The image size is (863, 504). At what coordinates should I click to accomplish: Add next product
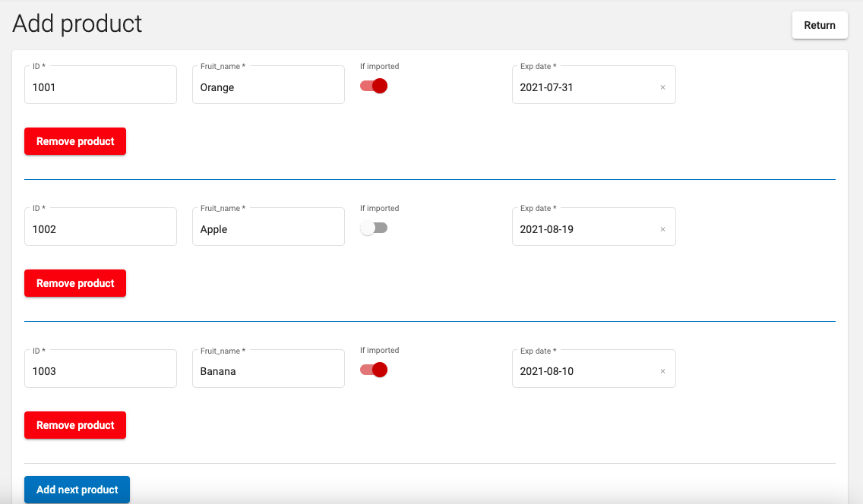[x=77, y=490]
